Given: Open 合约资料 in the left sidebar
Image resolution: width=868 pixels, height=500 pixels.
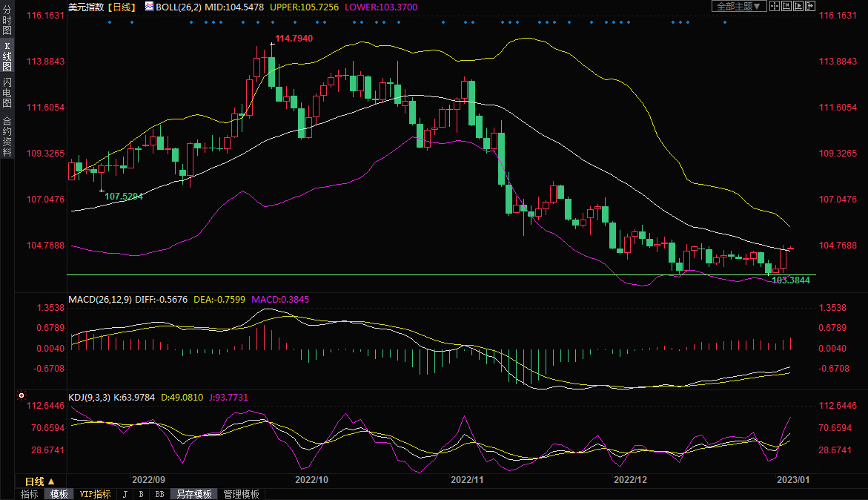Looking at the screenshot, I should click(7, 136).
